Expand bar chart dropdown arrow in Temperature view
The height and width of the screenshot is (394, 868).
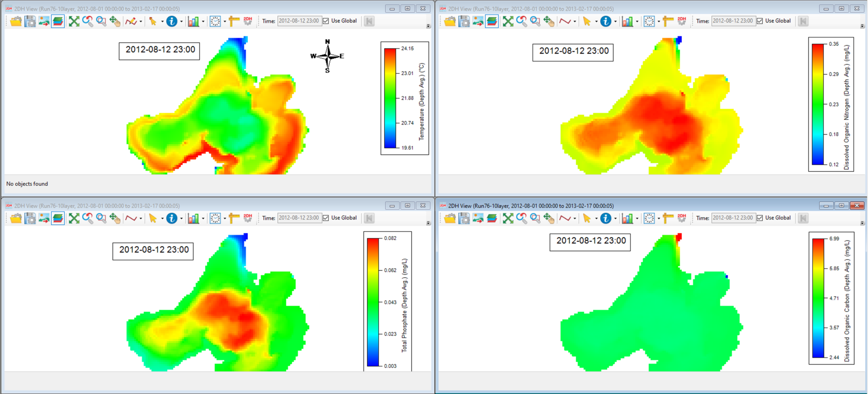coord(203,21)
